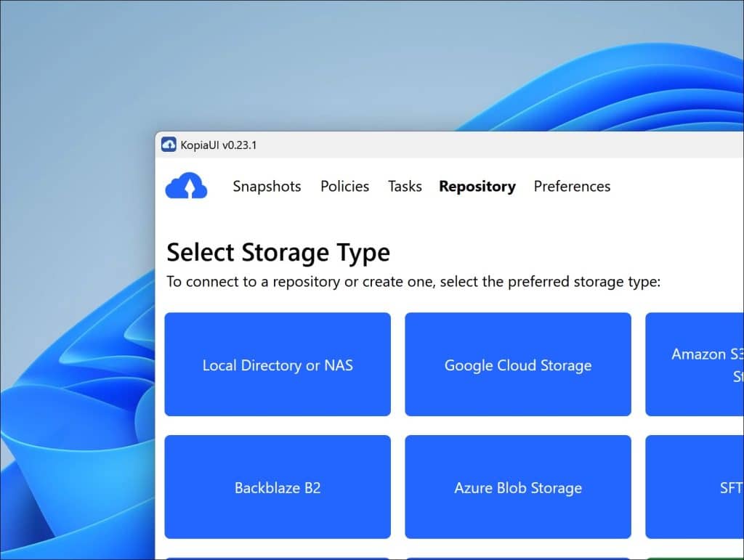The width and height of the screenshot is (744, 560).
Task: Click the Kopia cloud logo in navbar
Action: click(x=186, y=185)
